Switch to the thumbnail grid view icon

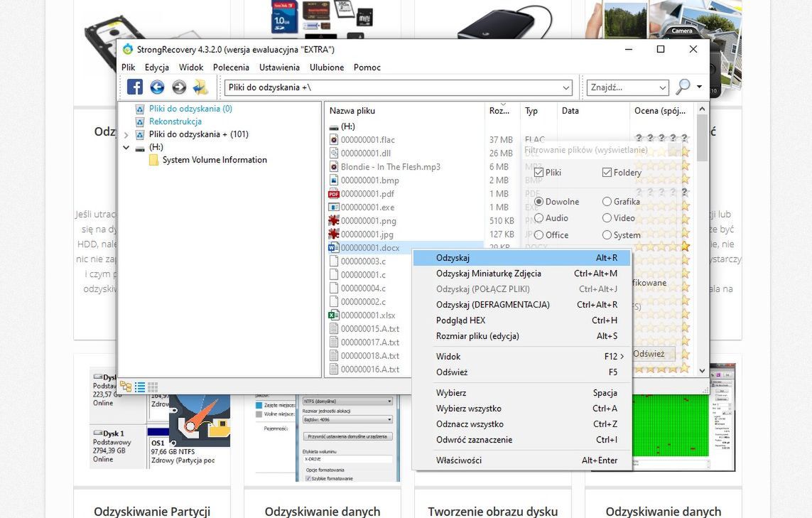pyautogui.click(x=153, y=387)
